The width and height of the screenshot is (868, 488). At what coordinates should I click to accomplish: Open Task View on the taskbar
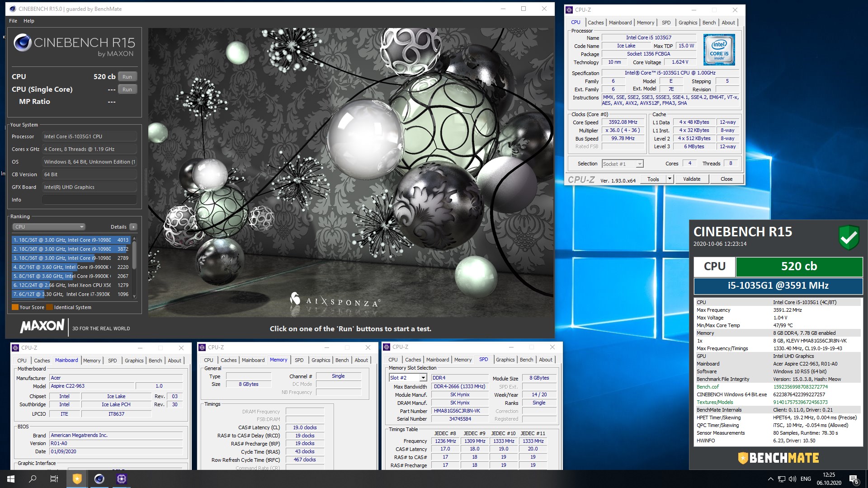click(x=54, y=479)
